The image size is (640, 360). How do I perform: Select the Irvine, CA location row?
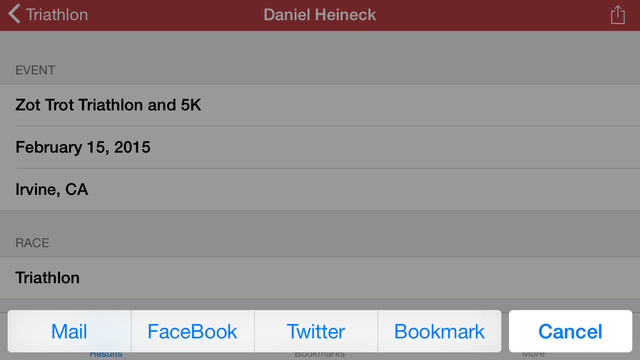[x=320, y=189]
